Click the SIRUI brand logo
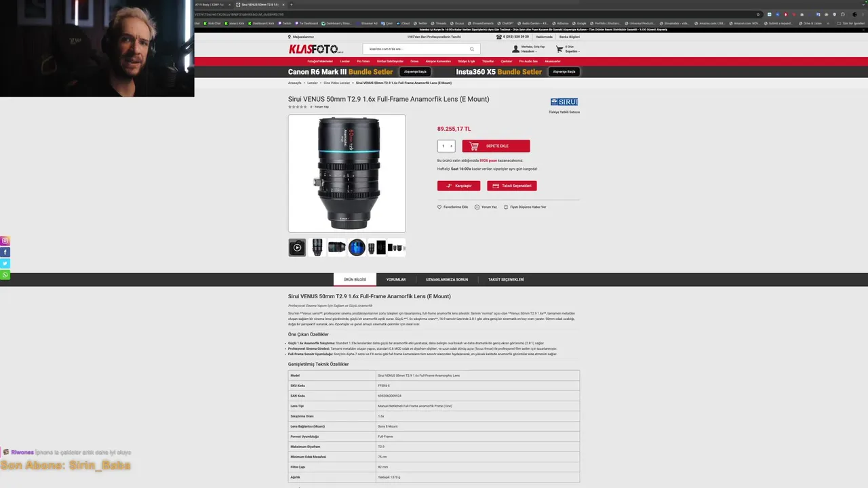Viewport: 868px width, 488px height. [x=564, y=102]
